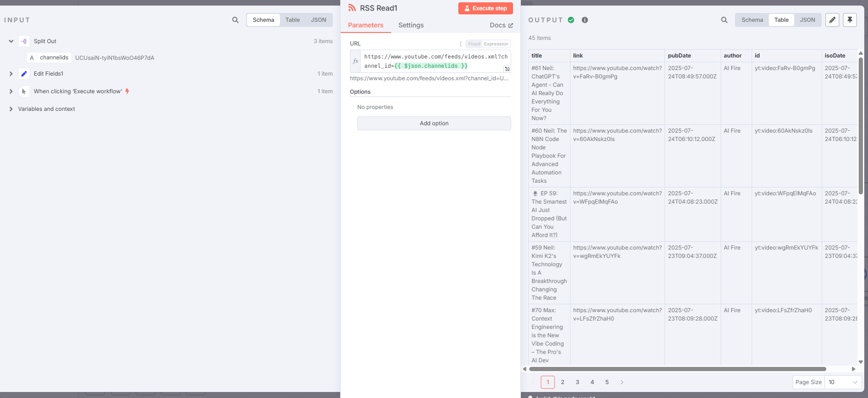This screenshot has width=868, height=398.
Task: Click the 60AkNskz0Is video link cell
Action: (617, 156)
